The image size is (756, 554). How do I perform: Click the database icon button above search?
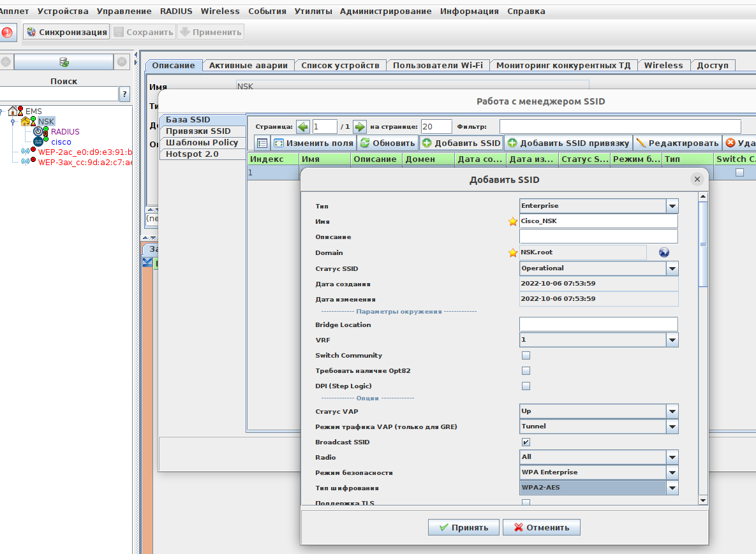(x=64, y=62)
